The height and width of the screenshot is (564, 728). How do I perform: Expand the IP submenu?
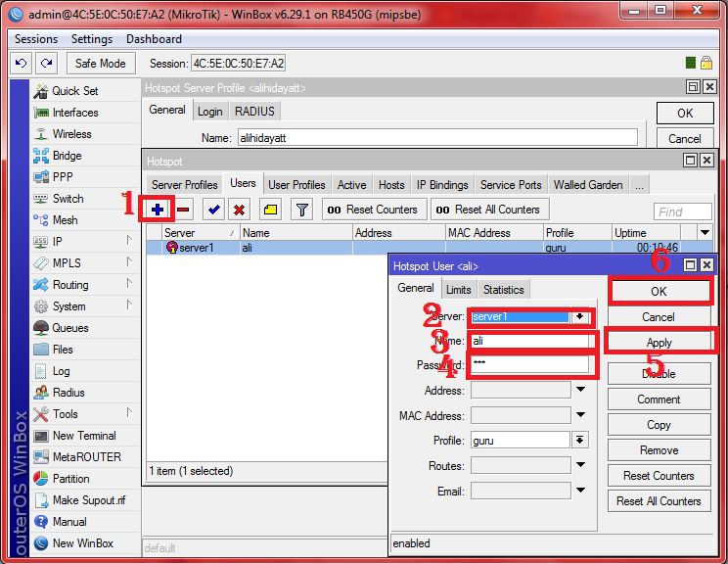click(x=129, y=240)
